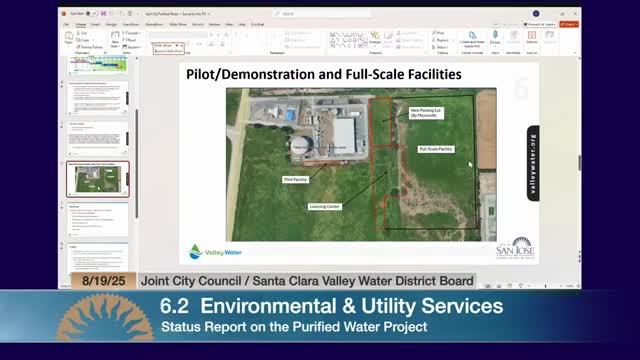Expand the file name dropdown in title bar
The image size is (640, 360).
209,14
